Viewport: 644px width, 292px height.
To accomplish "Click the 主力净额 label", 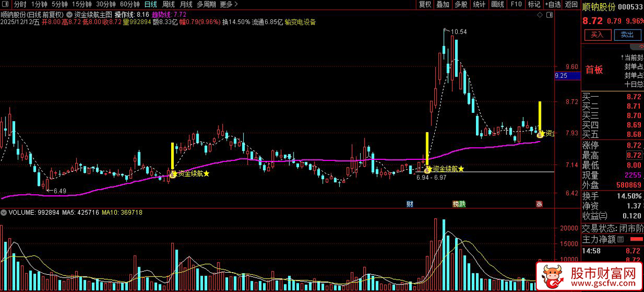I will [x=599, y=239].
